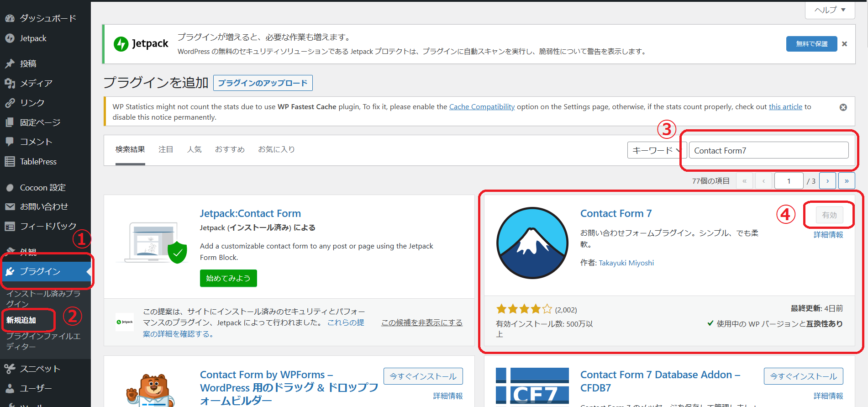
Task: Open the Dashboard menu icon
Action: tap(10, 18)
